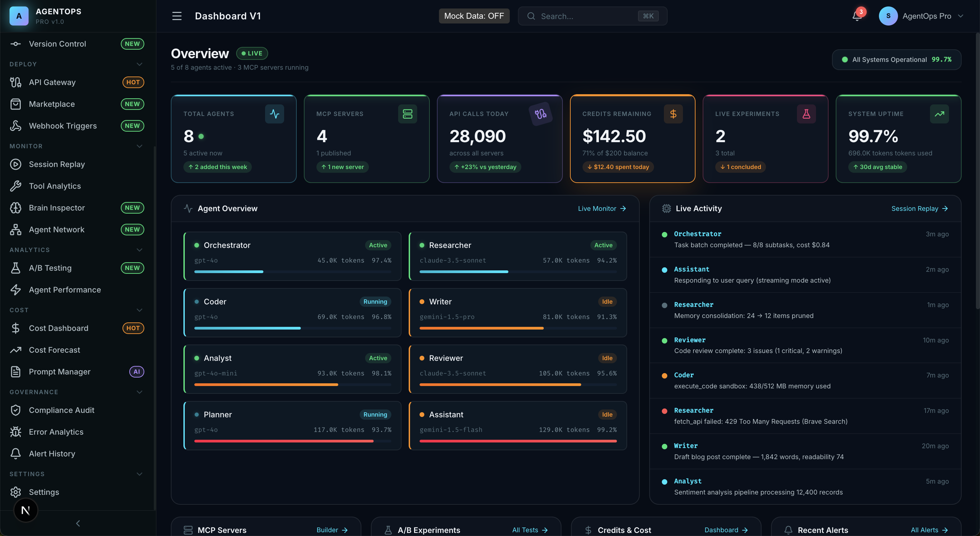The image size is (980, 536).
Task: Open the Live Monitor link
Action: [x=602, y=208]
